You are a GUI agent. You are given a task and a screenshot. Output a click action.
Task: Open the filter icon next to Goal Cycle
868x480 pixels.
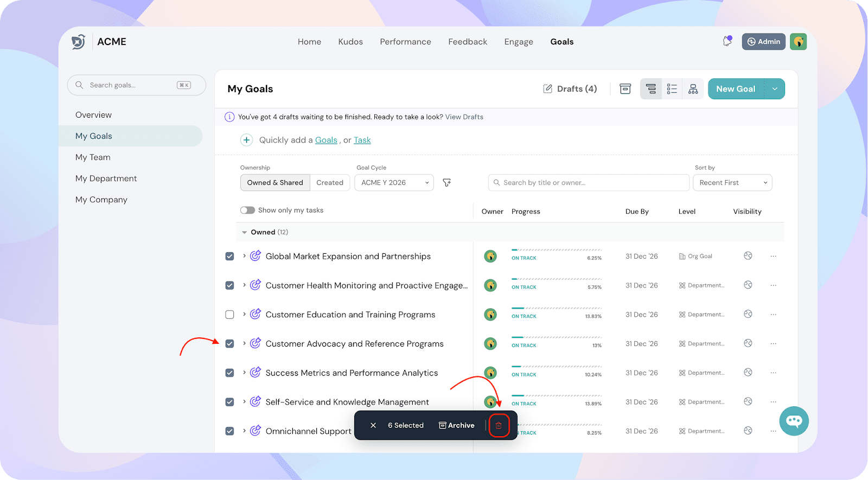(x=447, y=183)
